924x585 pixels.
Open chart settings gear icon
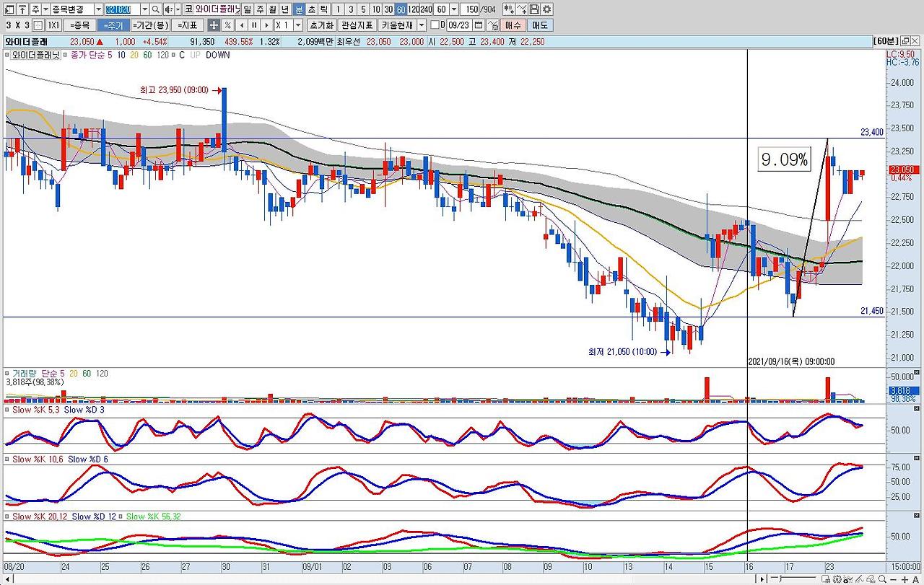coord(546,9)
